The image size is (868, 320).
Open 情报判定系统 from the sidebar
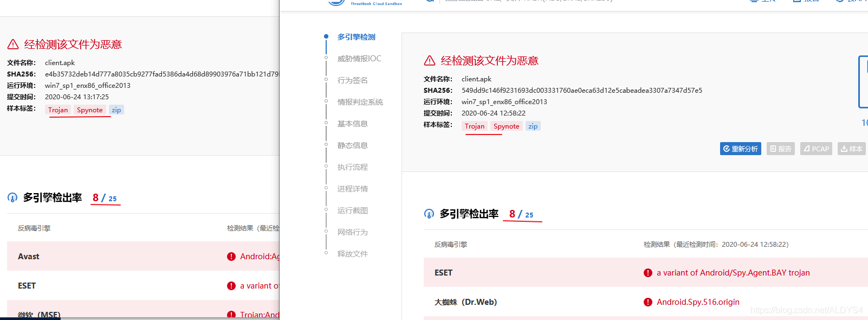pyautogui.click(x=360, y=102)
